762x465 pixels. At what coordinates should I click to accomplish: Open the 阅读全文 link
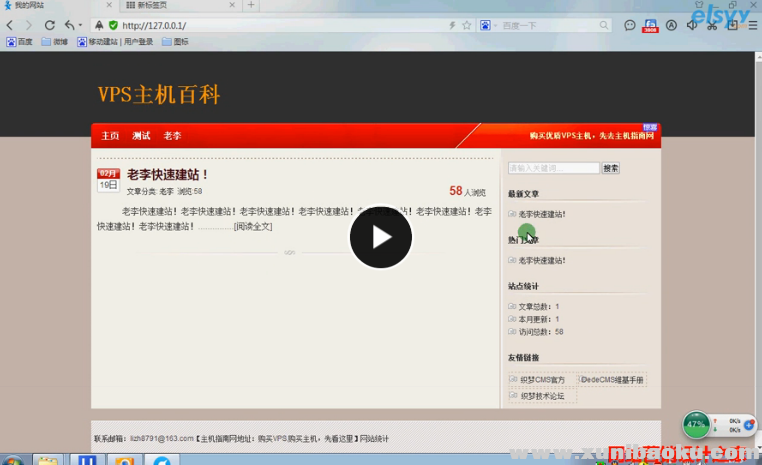click(253, 226)
